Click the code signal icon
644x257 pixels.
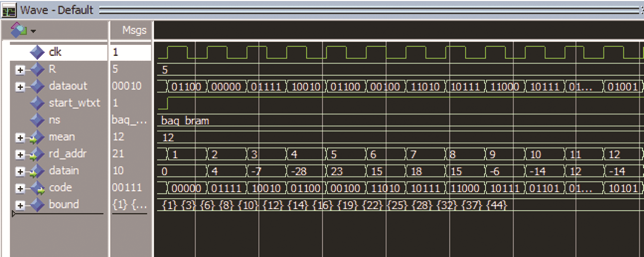(37, 188)
